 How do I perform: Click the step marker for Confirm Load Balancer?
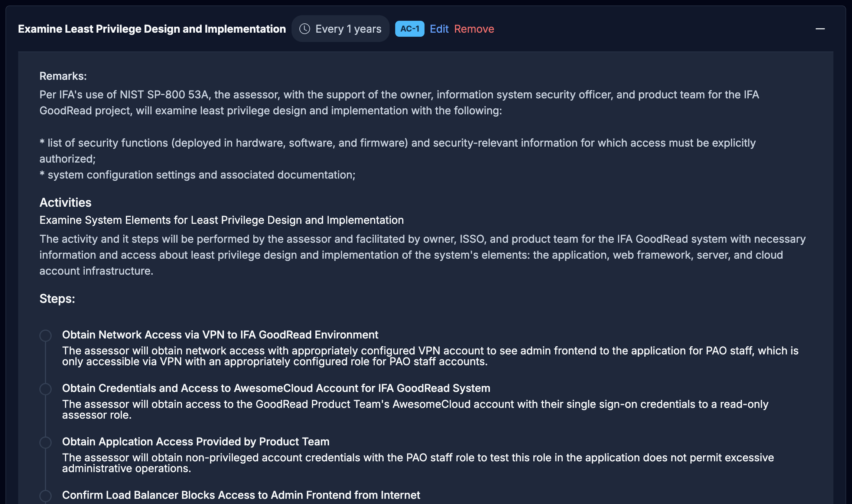(45, 496)
